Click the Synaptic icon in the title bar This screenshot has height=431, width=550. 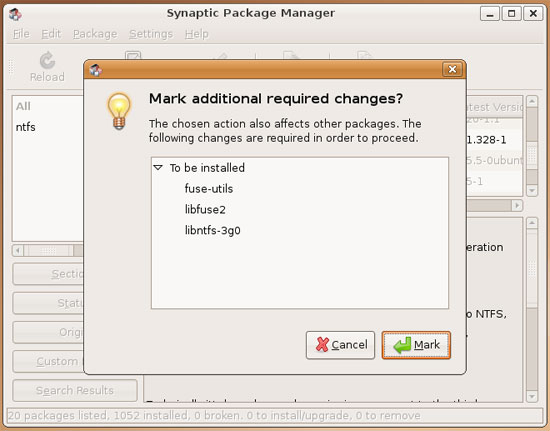tap(15, 14)
